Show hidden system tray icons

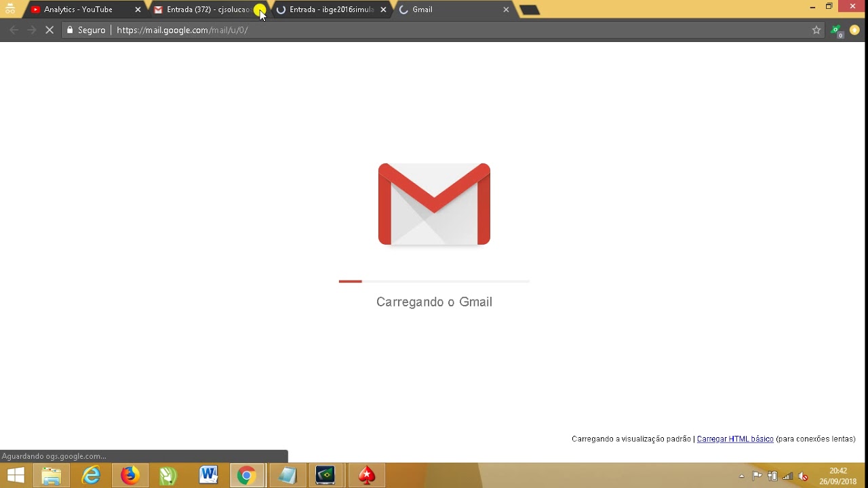pos(742,476)
